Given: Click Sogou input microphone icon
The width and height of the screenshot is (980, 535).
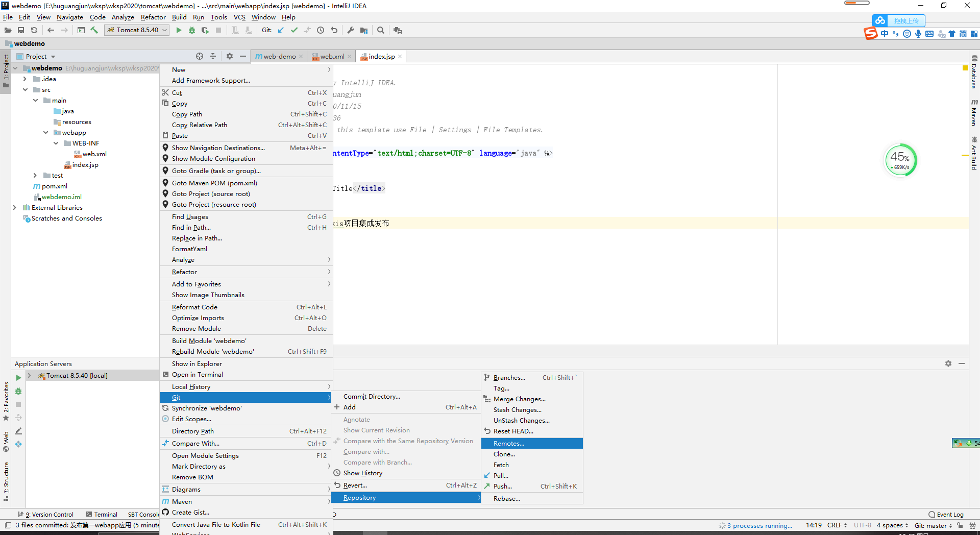Looking at the screenshot, I should coord(918,34).
